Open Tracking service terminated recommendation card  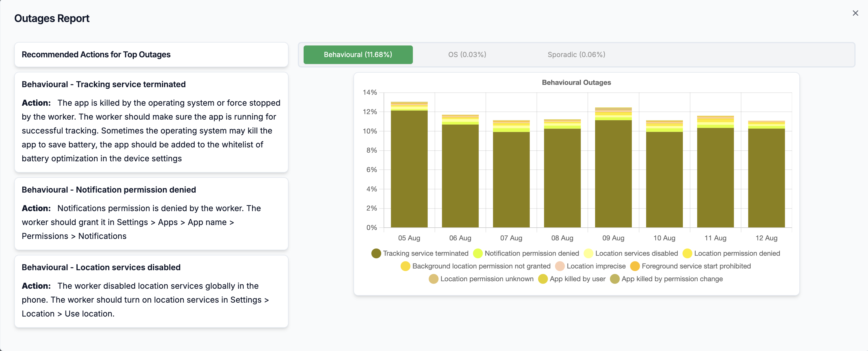151,122
